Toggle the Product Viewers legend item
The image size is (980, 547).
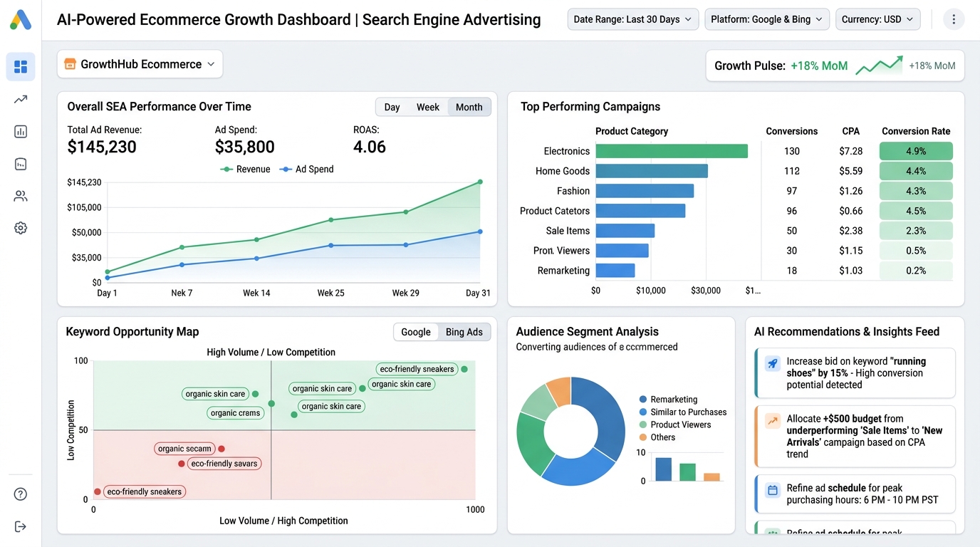675,424
